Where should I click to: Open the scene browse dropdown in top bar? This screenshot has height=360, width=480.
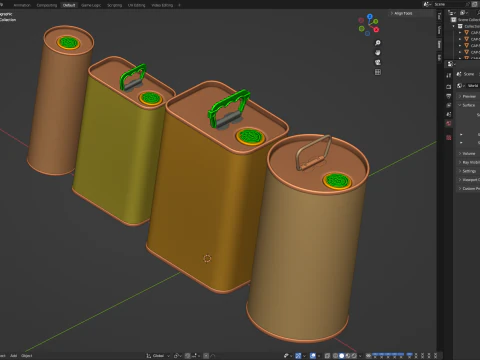point(427,4)
